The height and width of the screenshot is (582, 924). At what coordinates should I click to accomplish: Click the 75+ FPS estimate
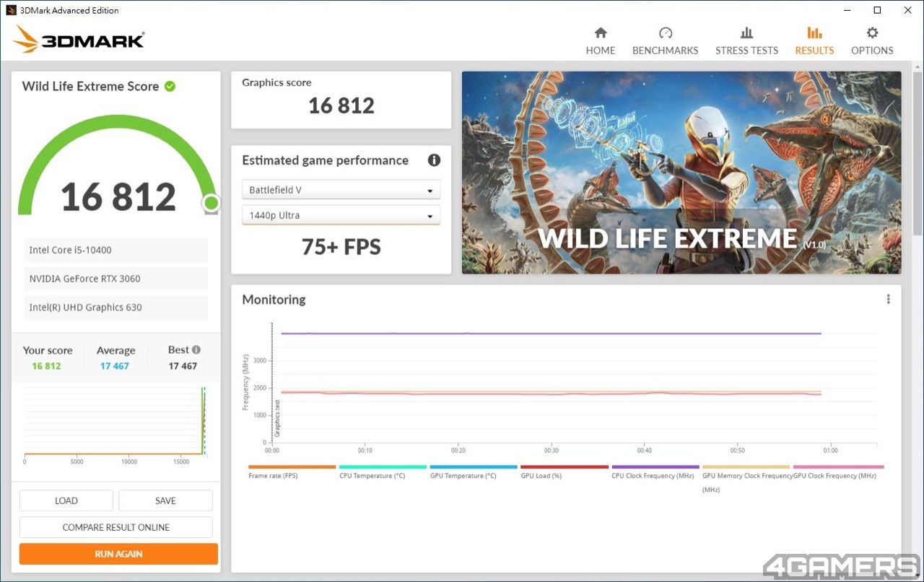coord(341,247)
